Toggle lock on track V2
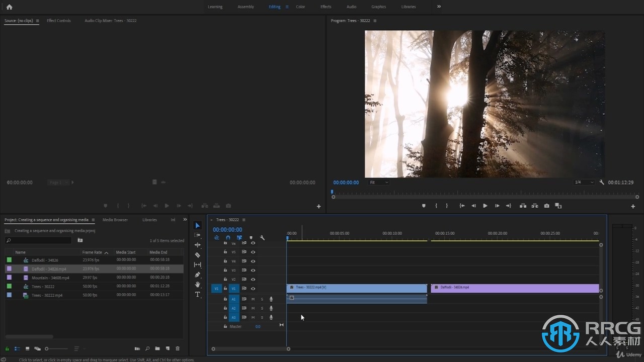 [x=225, y=280]
